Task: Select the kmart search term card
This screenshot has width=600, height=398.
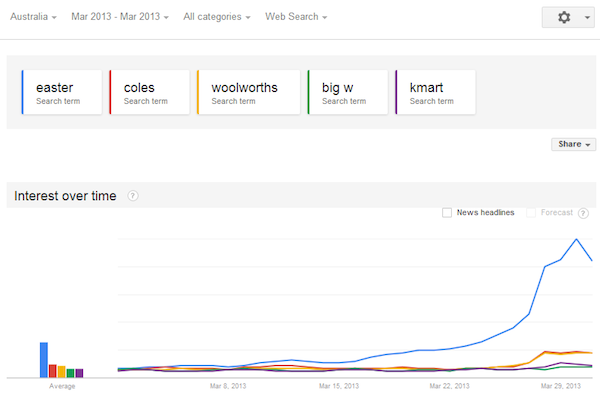Action: pos(435,92)
